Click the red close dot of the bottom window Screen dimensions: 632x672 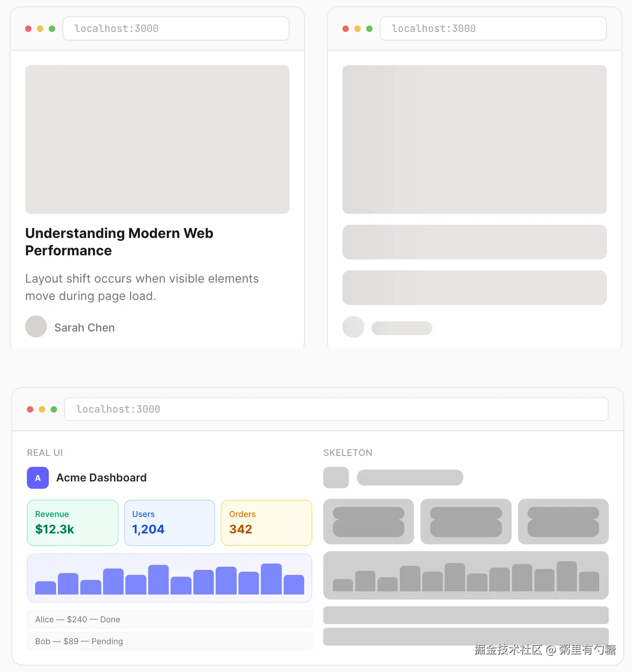(x=30, y=409)
